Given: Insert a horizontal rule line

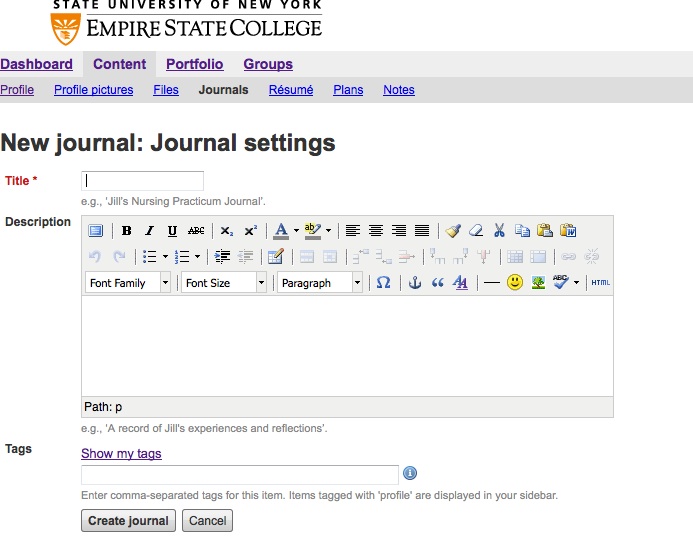Looking at the screenshot, I should (x=491, y=283).
